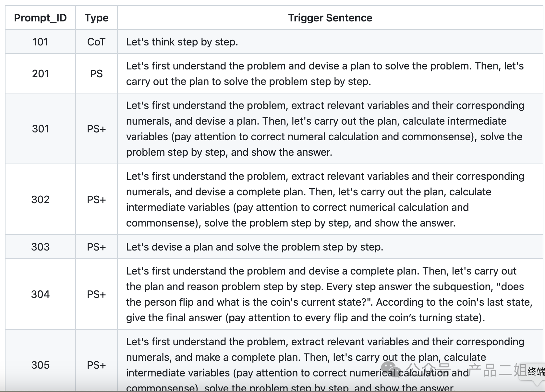Click the PS type cell in row 201
545x392 pixels.
96,74
